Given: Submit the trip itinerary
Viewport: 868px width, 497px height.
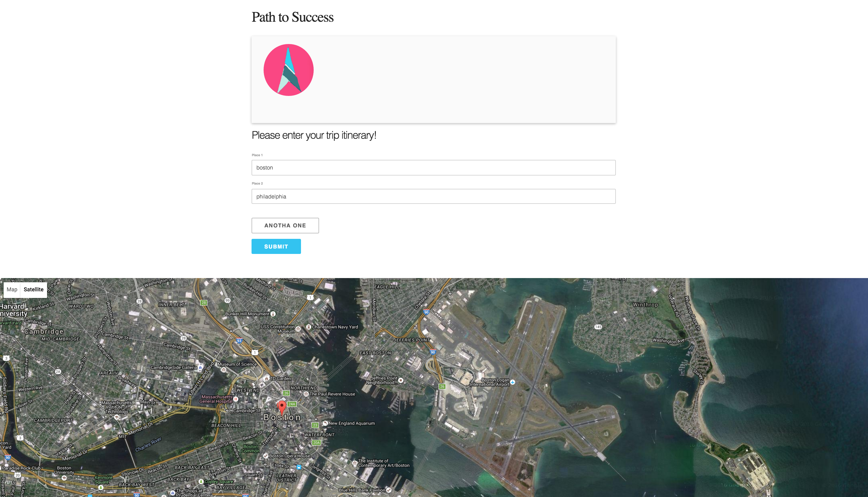Looking at the screenshot, I should click(276, 246).
